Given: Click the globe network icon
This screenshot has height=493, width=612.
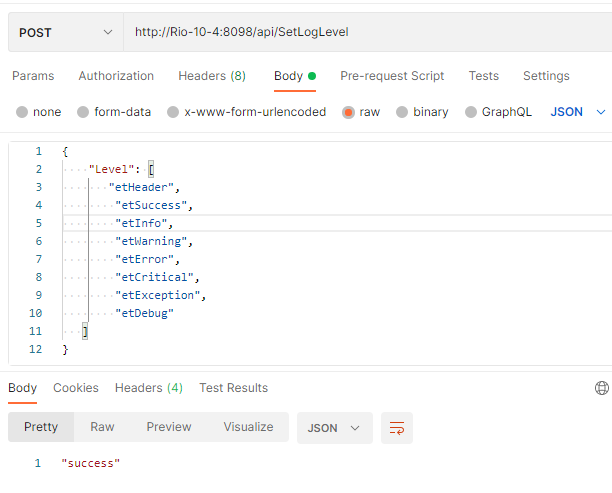Looking at the screenshot, I should point(601,388).
